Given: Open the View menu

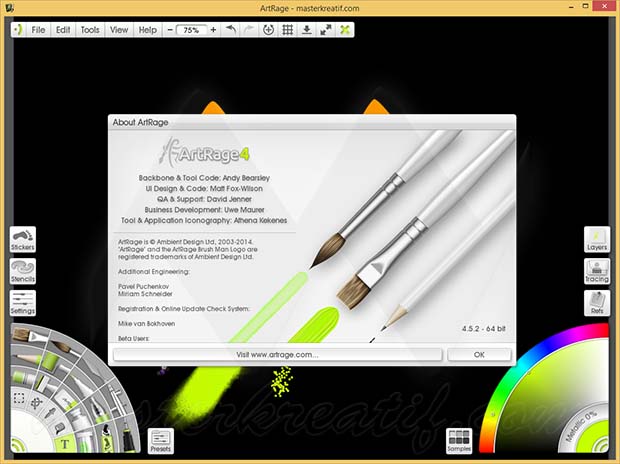Looking at the screenshot, I should click(119, 30).
